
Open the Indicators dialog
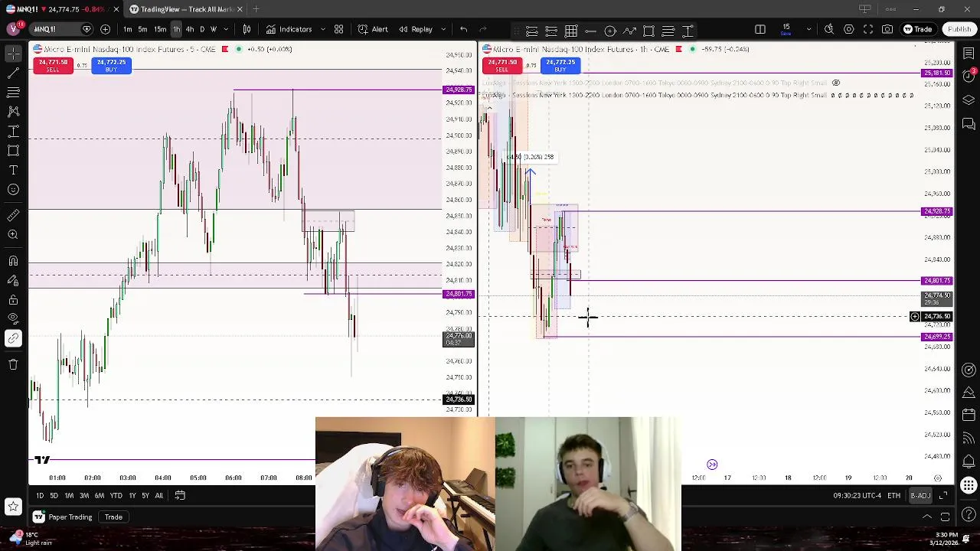(289, 29)
